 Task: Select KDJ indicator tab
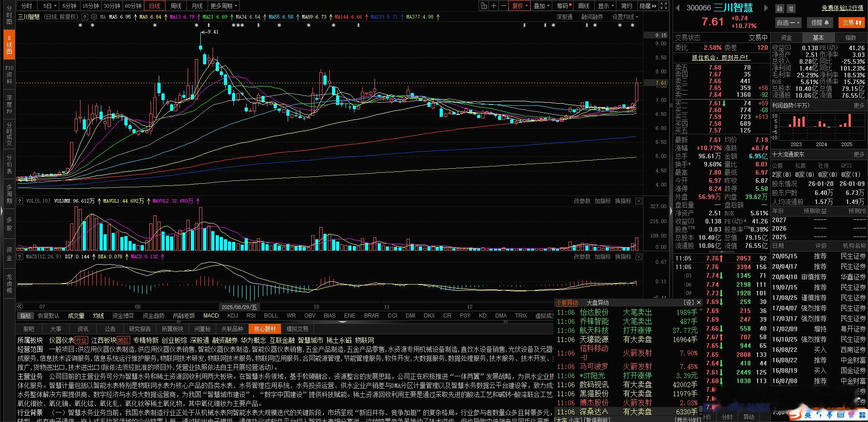point(232,316)
